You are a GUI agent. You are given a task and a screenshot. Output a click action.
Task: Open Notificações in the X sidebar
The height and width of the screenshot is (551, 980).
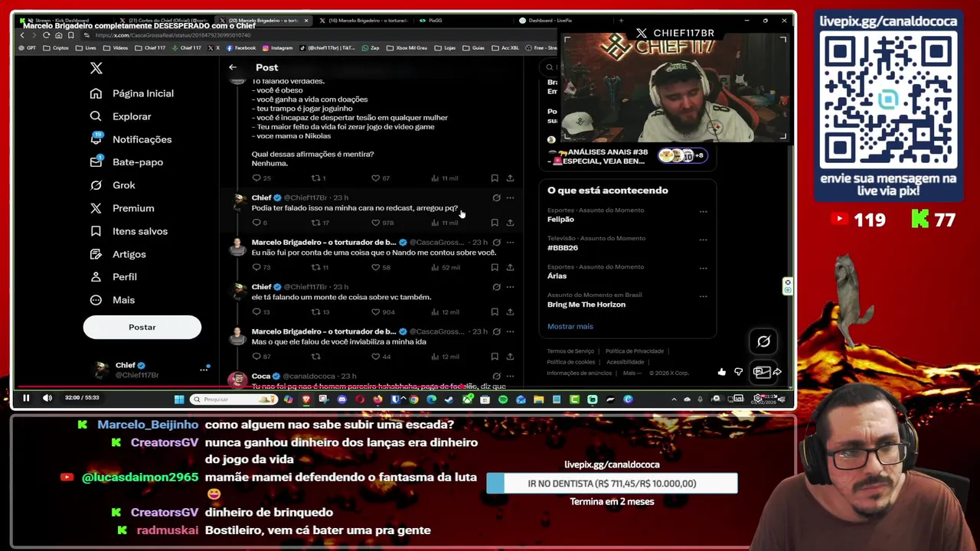130,139
